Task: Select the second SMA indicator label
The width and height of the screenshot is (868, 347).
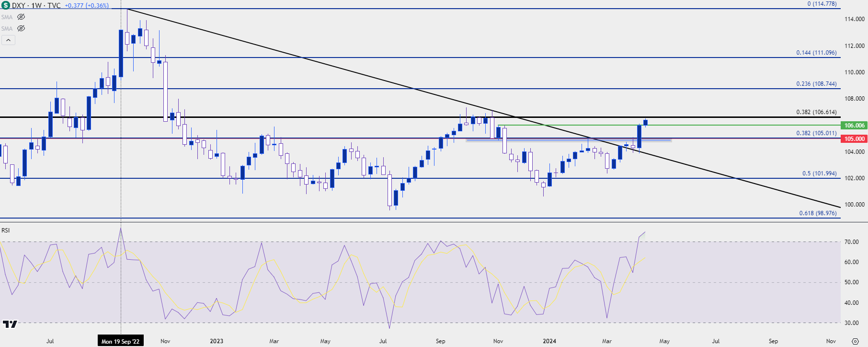Action: (x=7, y=28)
